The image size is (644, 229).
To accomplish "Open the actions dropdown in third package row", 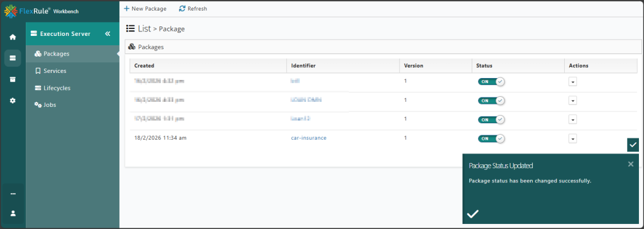I will click(573, 120).
